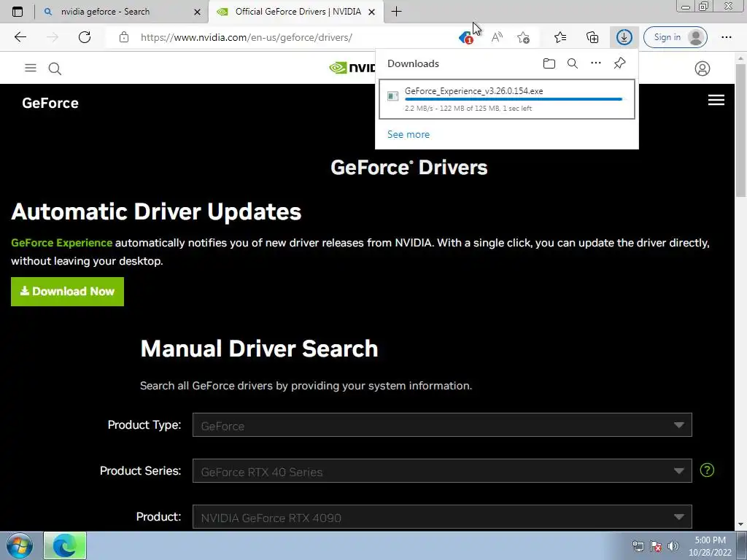Viewport: 747px width, 560px height.
Task: Select Official GeForce Drivers tab
Action: (298, 12)
